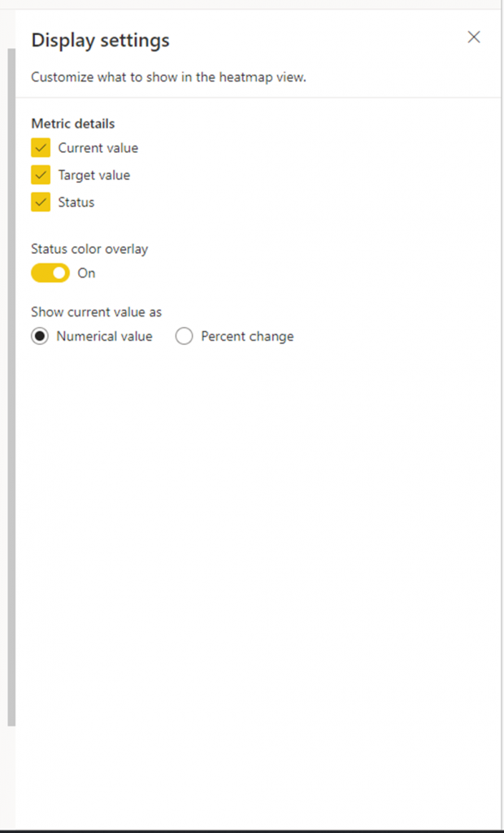This screenshot has width=504, height=833.
Task: Select the Percent change radio button
Action: [184, 336]
